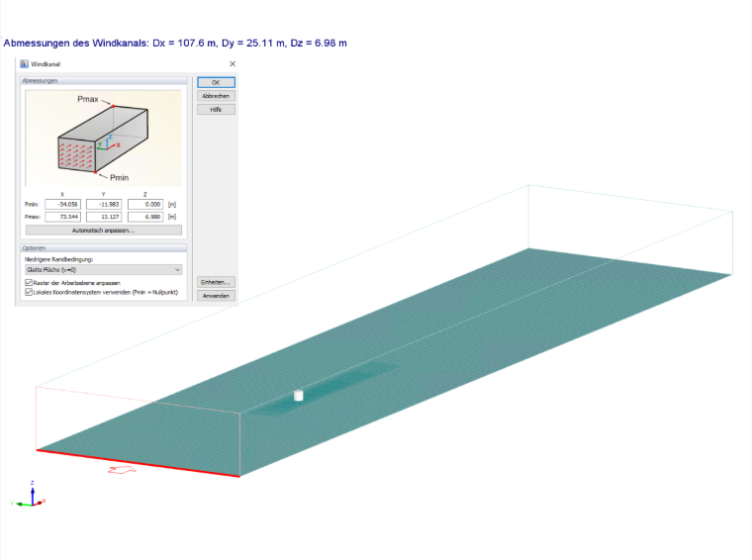Edit Pmin Z value 0.000
752x560 pixels.
tap(145, 204)
